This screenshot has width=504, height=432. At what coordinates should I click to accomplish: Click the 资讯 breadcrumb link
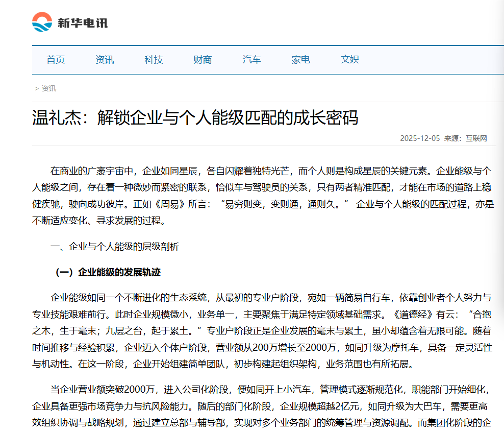pos(49,88)
